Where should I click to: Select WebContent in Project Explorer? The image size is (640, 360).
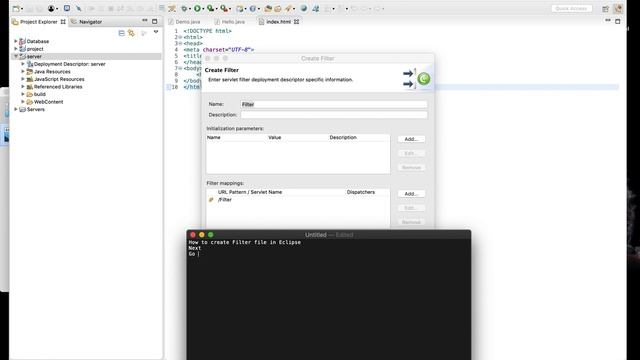coord(48,102)
